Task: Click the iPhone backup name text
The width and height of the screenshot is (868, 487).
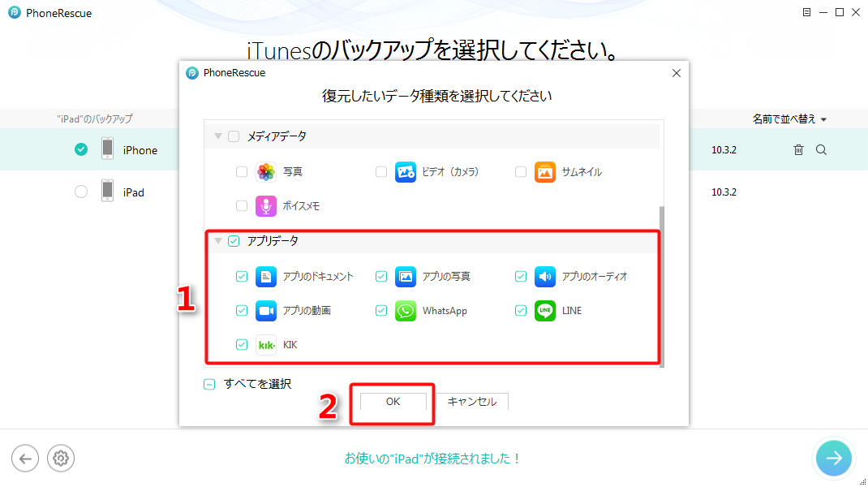Action: 140,150
